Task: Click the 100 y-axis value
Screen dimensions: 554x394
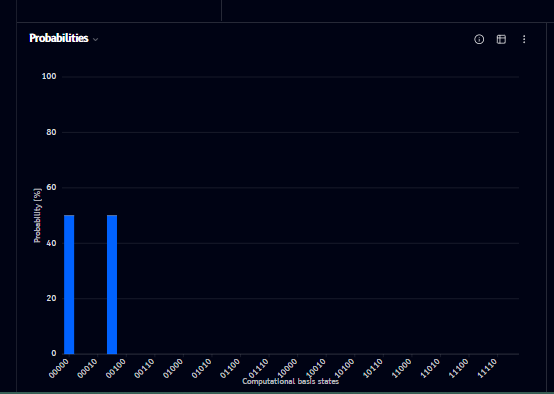Action: point(49,76)
